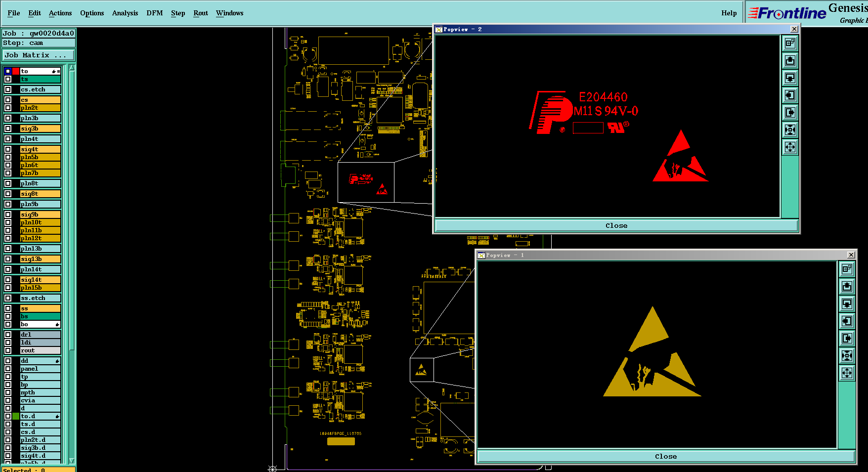Viewport: 868px width, 472px height.
Task: Click the pencil icon on the 'dd' layer
Action: 57,361
